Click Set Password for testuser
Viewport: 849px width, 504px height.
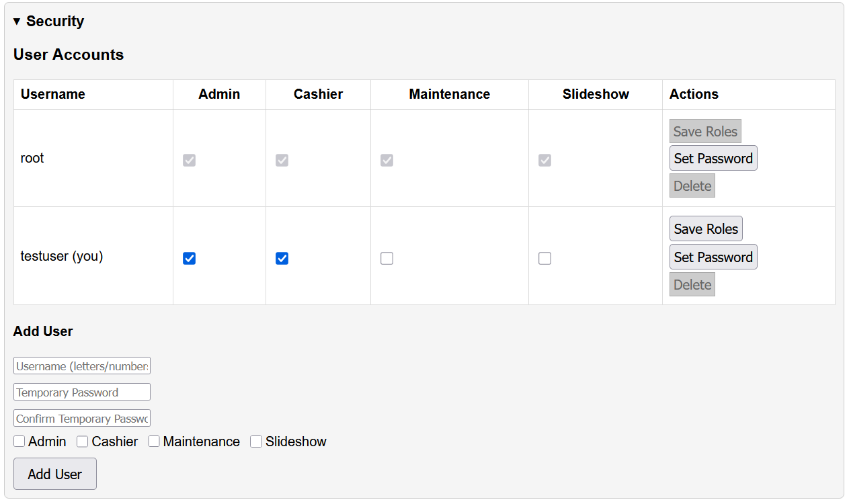pyautogui.click(x=713, y=257)
